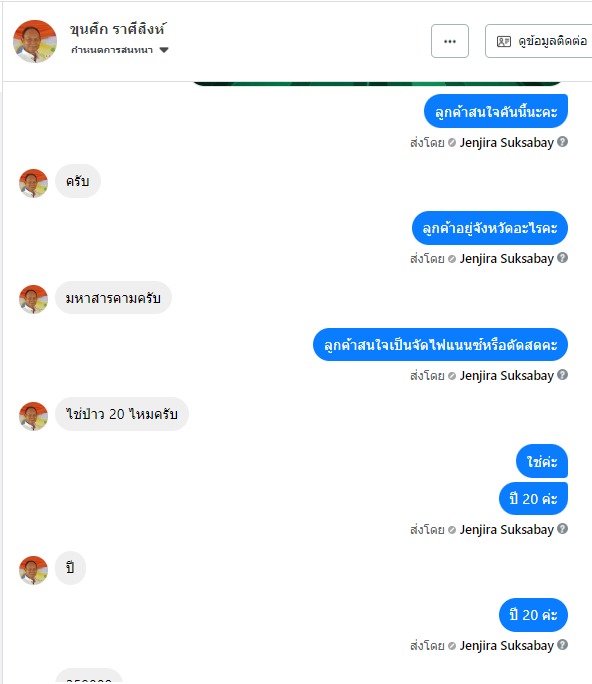Click Jenjira Suksabay name under province question

(x=506, y=259)
